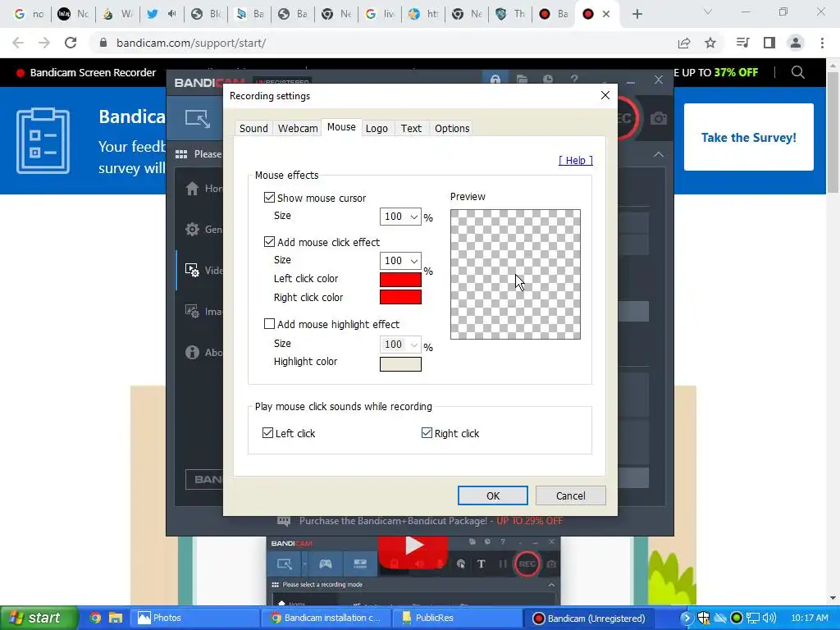This screenshot has height=630, width=840.
Task: Click the Bandicam screenshot camera icon
Action: [659, 118]
